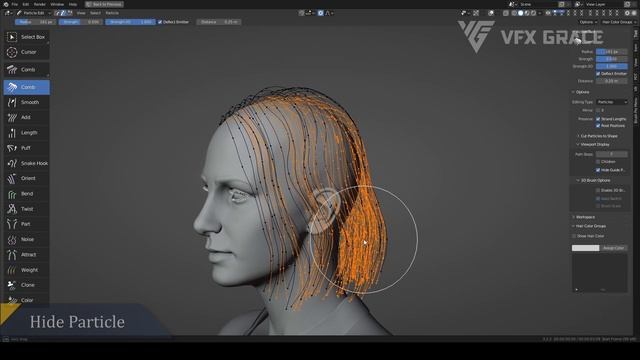
Task: Collapse the Options panel section
Action: pyautogui.click(x=580, y=92)
